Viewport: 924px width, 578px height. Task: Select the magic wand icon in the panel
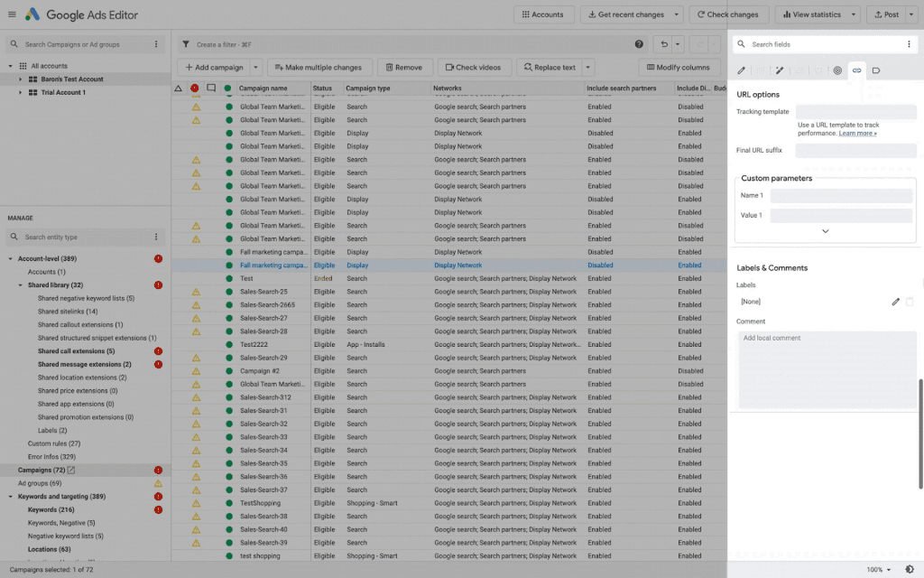(x=780, y=70)
